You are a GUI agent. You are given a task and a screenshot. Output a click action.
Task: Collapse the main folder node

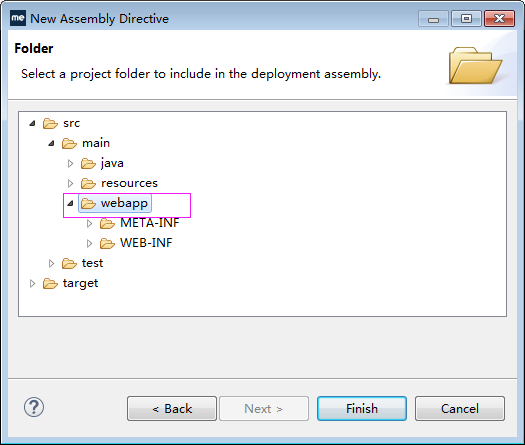tap(51, 144)
